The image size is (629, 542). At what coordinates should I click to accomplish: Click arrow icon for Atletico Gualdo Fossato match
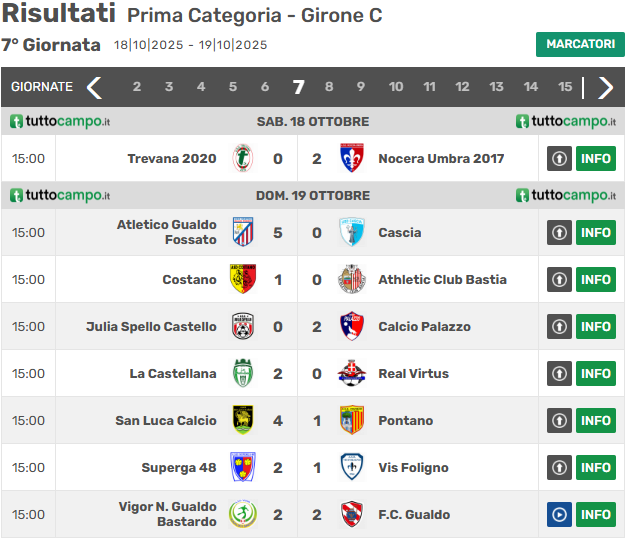pyautogui.click(x=559, y=232)
